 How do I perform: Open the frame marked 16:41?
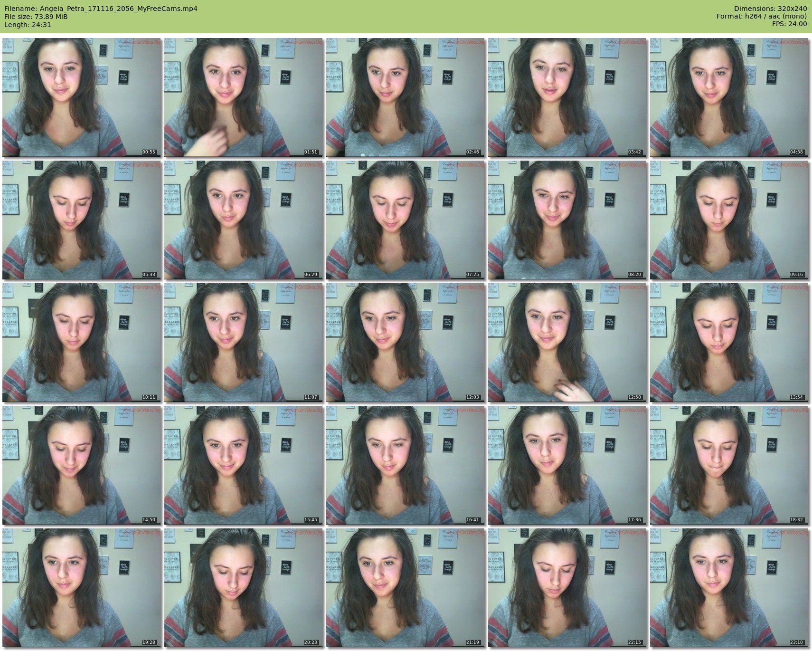[405, 465]
